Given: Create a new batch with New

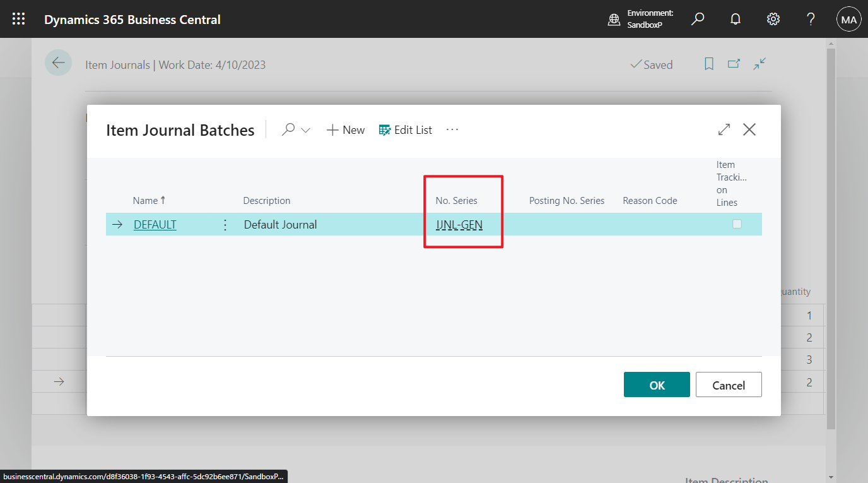Looking at the screenshot, I should click(x=345, y=129).
